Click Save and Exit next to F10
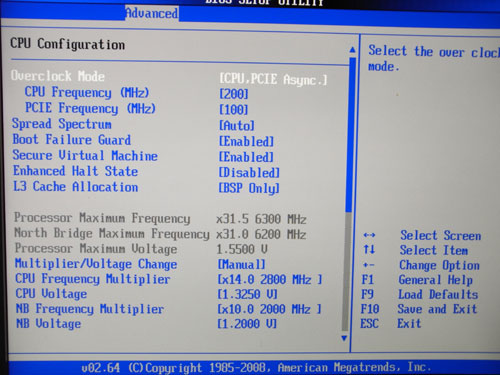Image resolution: width=500 pixels, height=375 pixels. tap(437, 309)
